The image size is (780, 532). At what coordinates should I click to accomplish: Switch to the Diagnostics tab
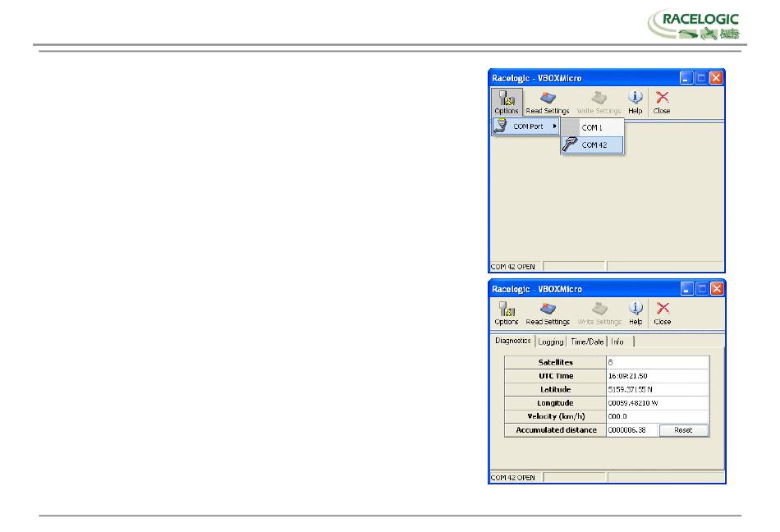[x=512, y=341]
